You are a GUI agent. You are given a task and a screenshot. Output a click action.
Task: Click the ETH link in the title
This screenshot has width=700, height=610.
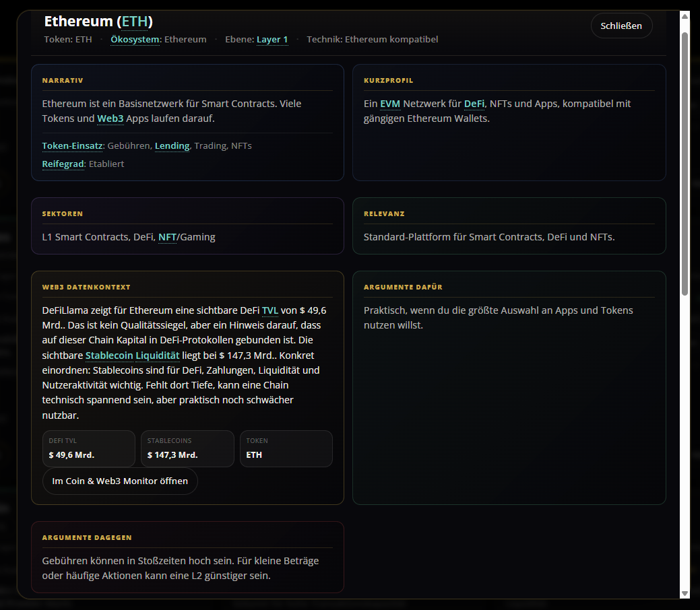135,22
